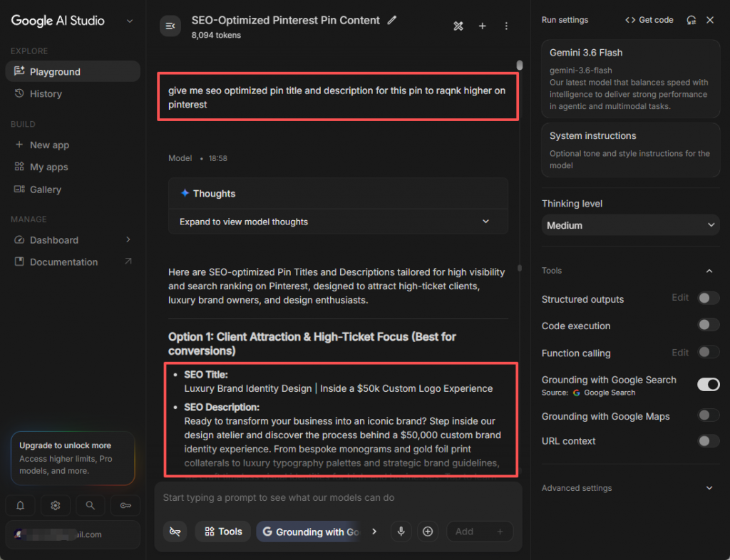
Task: Click the Add run button
Action: tap(480, 532)
